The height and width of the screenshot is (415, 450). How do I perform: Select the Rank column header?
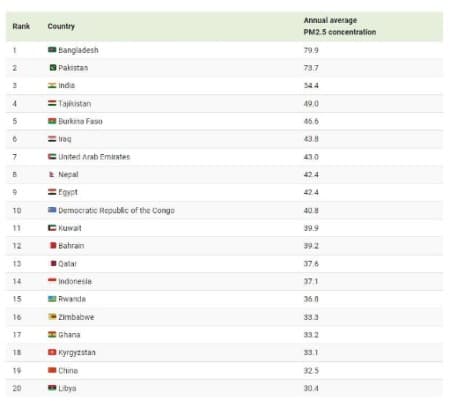(x=21, y=26)
